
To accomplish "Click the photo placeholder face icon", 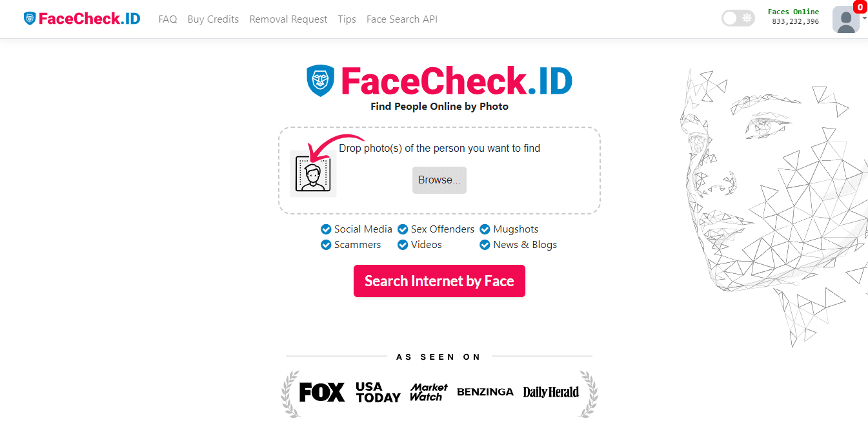I will 313,174.
